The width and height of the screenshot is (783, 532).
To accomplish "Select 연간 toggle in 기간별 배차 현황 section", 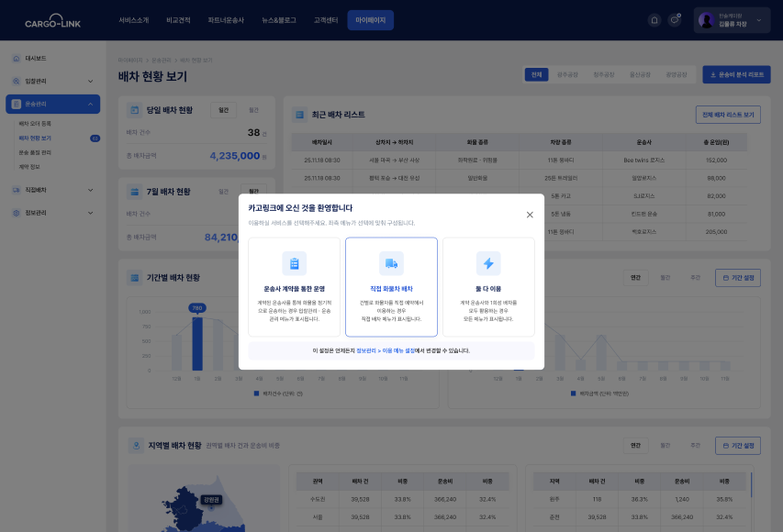I will [x=636, y=278].
